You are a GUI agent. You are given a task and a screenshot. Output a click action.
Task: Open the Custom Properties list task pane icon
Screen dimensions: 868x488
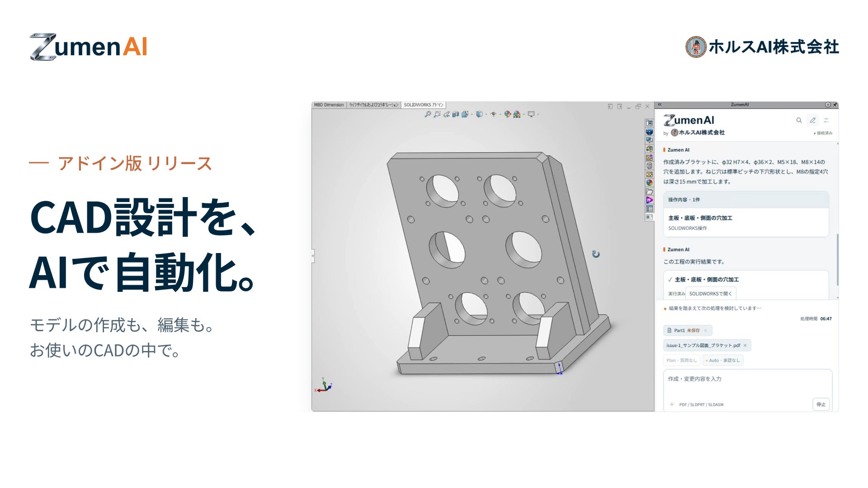pos(650,208)
